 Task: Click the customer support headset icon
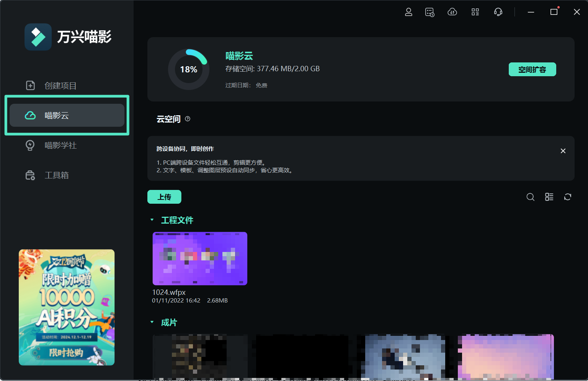[498, 12]
